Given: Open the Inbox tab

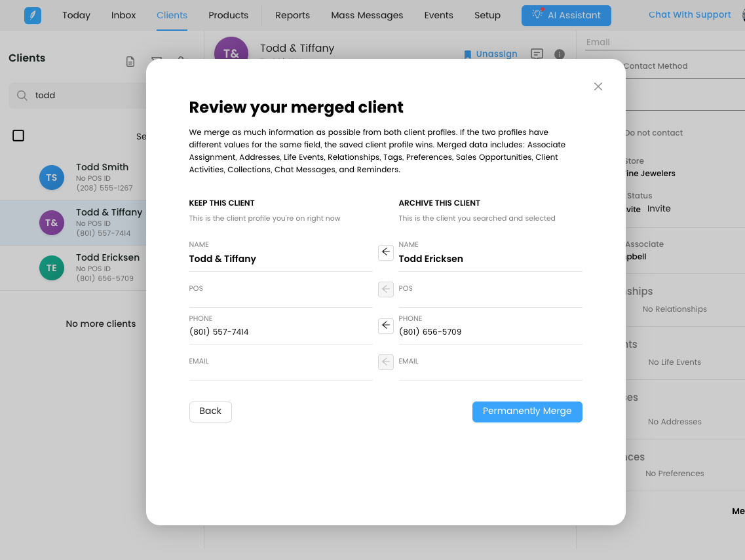Looking at the screenshot, I should pyautogui.click(x=124, y=15).
